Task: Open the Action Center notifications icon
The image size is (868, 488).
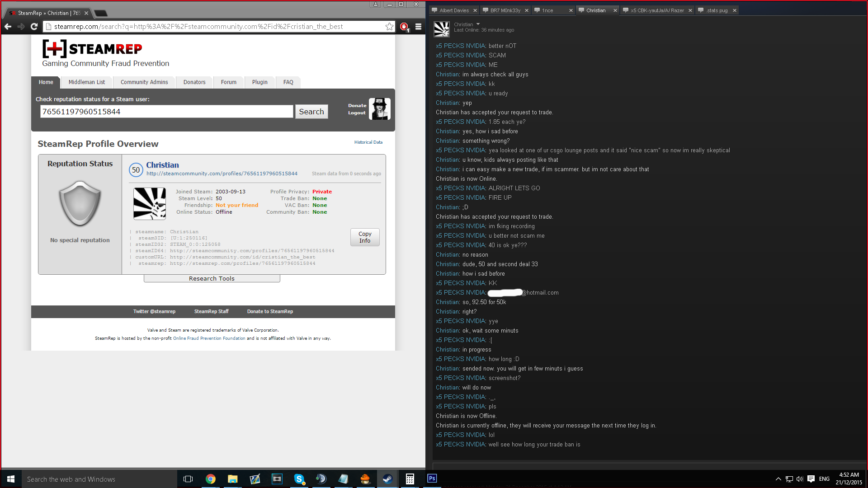Action: (x=811, y=479)
